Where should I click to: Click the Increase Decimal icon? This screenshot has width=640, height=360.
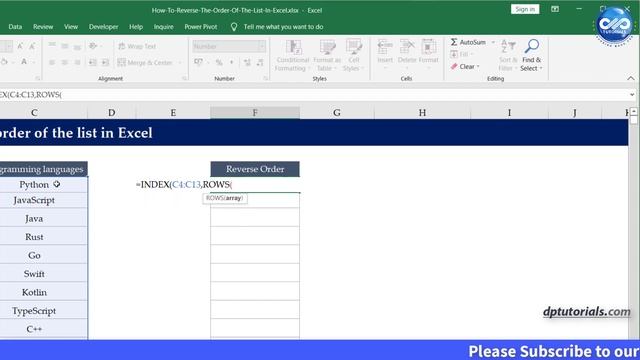click(247, 62)
